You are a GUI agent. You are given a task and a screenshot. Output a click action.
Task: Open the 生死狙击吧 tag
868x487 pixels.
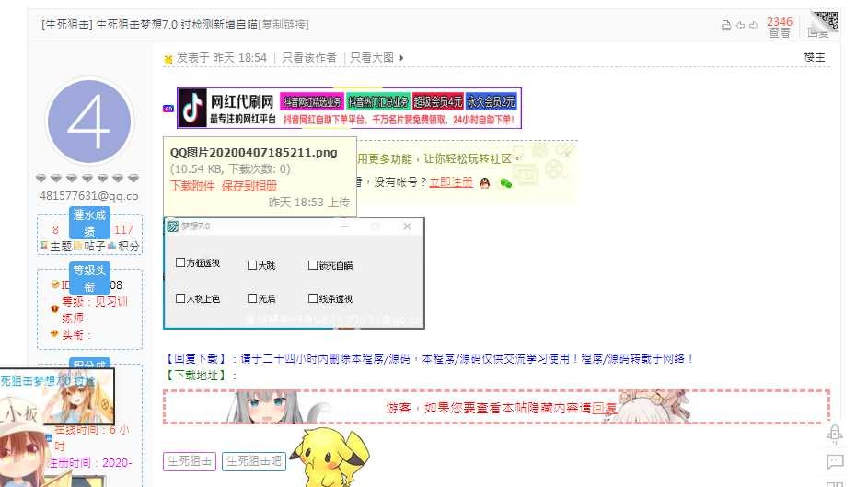(254, 461)
